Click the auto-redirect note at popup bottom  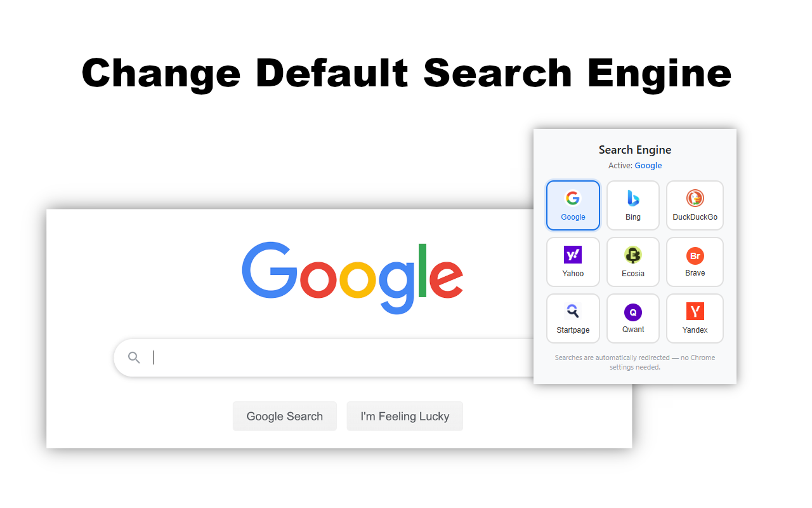pyautogui.click(x=635, y=362)
